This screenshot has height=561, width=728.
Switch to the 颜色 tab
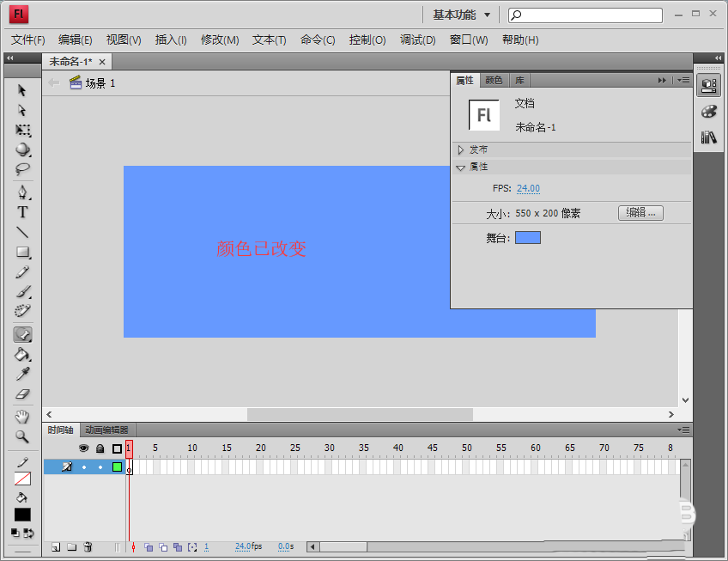pos(494,81)
